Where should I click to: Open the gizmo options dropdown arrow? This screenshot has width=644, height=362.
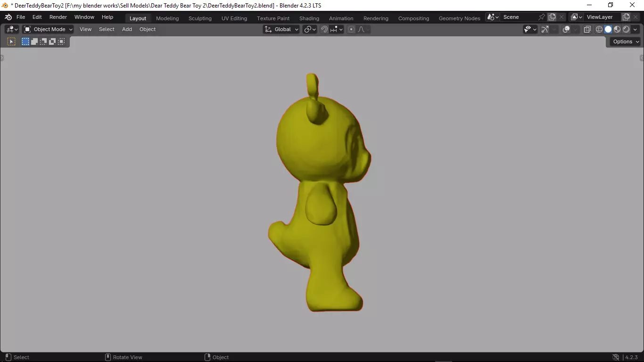point(554,29)
